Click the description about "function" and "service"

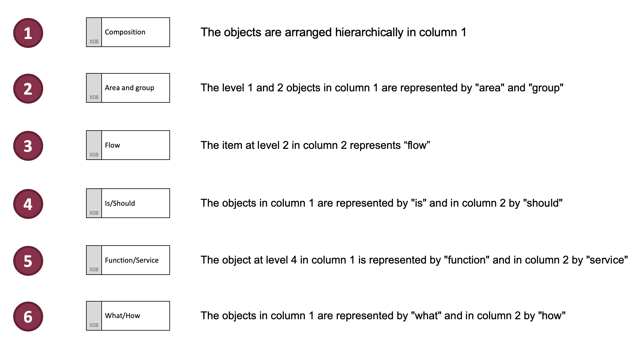click(414, 260)
